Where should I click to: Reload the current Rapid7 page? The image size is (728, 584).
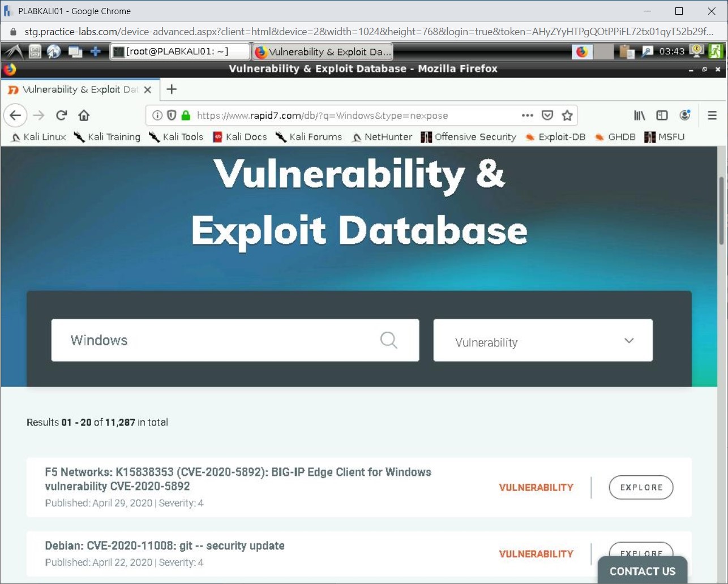(x=62, y=115)
